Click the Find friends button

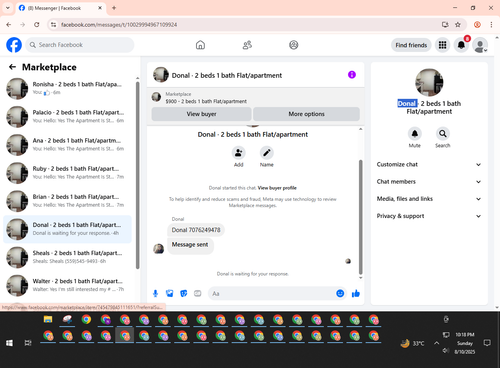point(411,45)
